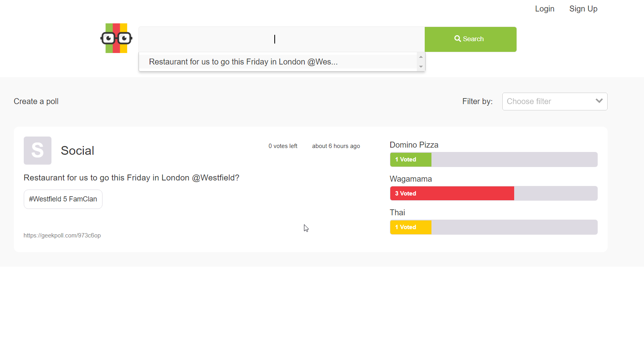The height and width of the screenshot is (353, 644).
Task: Click the GeekPoll glasses logo
Action: [x=116, y=38]
